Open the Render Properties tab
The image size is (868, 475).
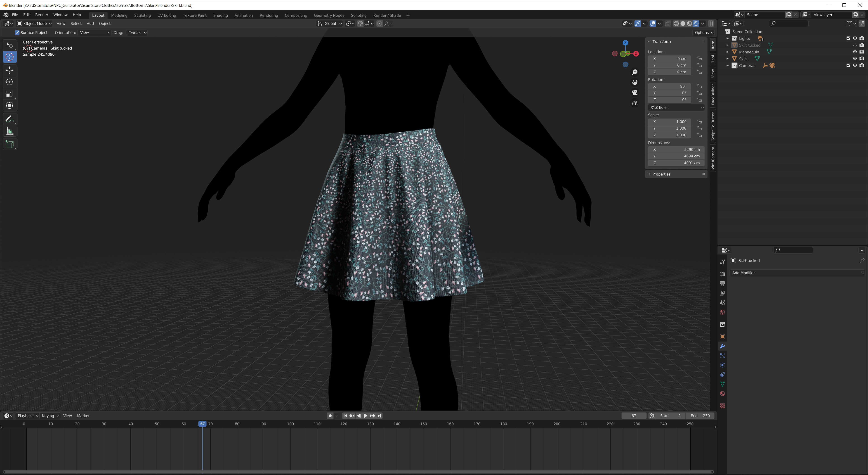click(722, 274)
